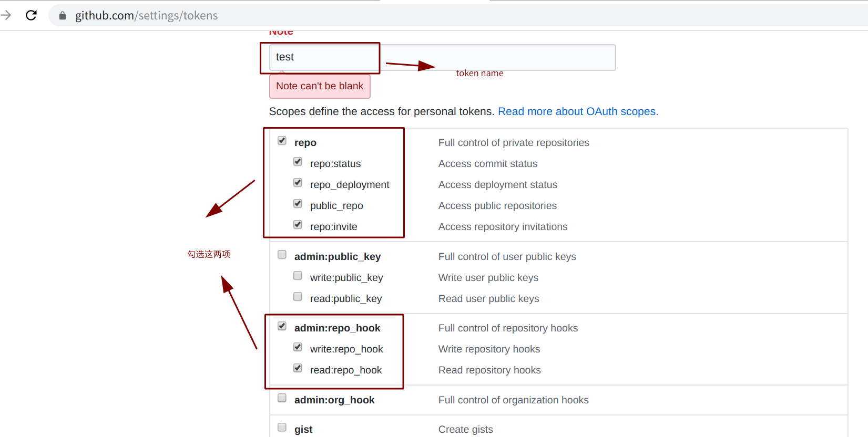Uncheck the repo scope checkbox

[282, 141]
